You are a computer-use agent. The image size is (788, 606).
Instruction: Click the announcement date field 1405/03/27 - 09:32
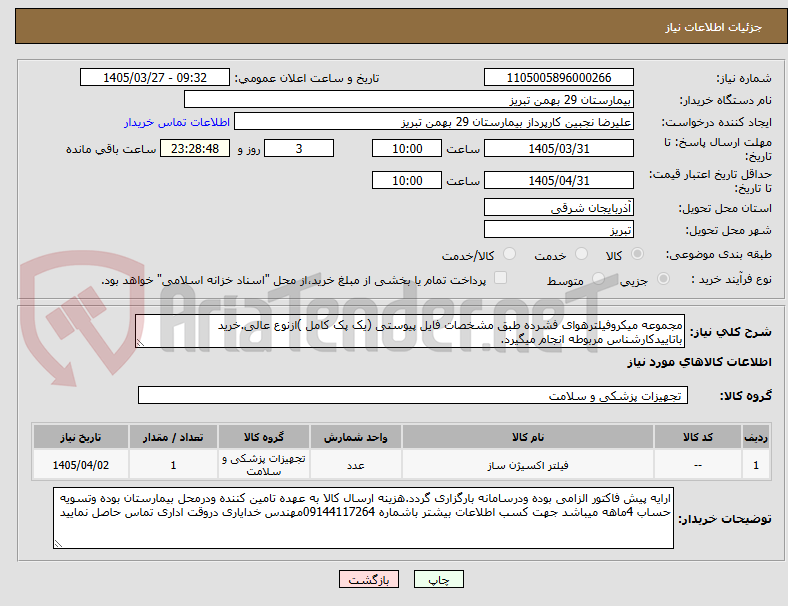[x=155, y=77]
